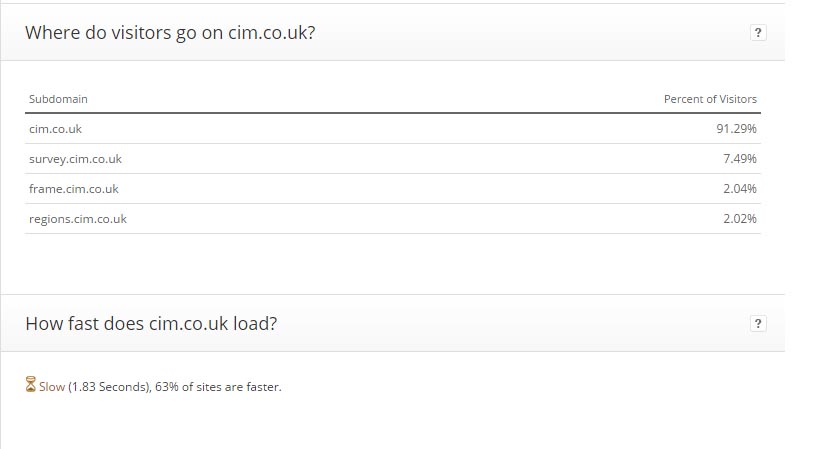
Task: Open help for visitors subdomain section
Action: click(x=758, y=32)
